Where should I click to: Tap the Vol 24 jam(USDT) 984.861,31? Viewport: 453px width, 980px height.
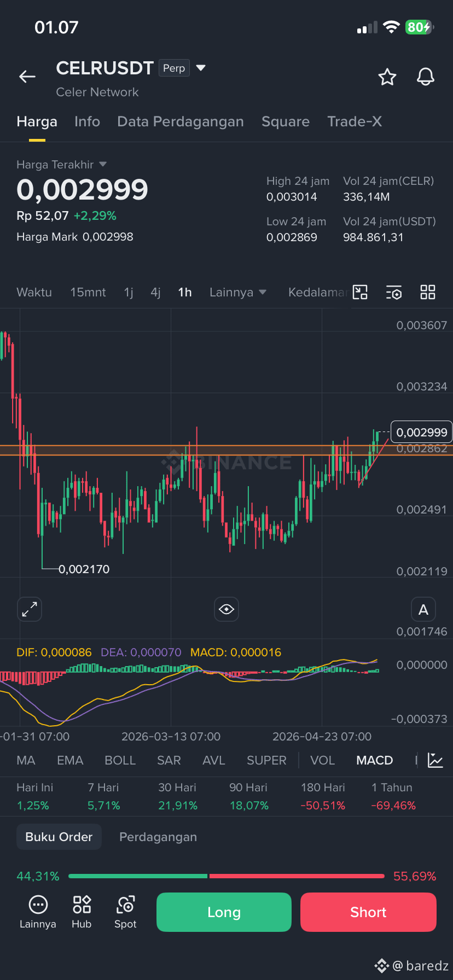pyautogui.click(x=373, y=237)
